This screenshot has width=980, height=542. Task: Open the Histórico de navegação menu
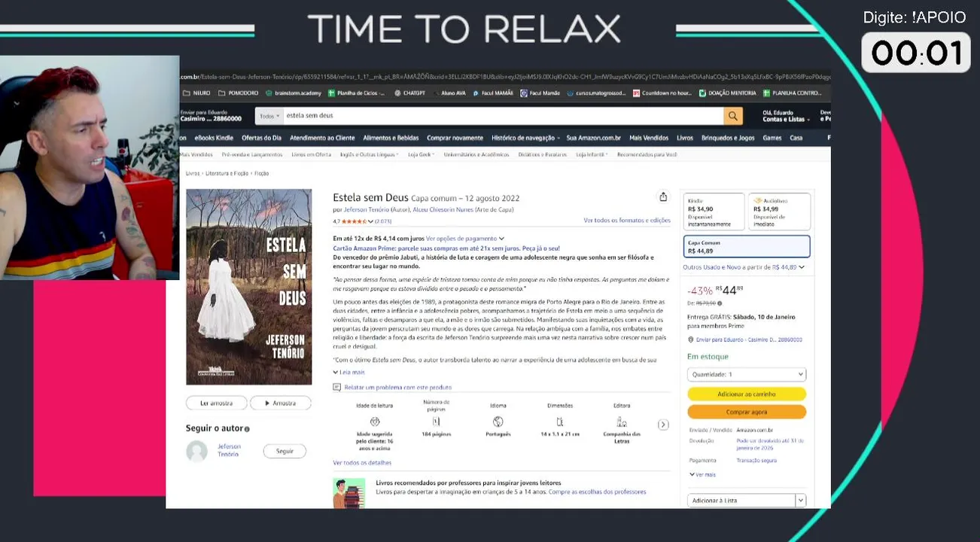525,138
